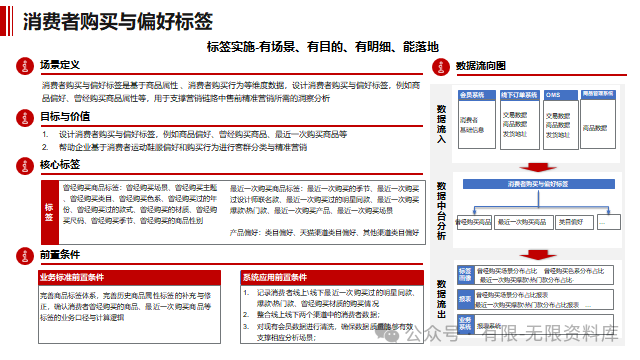Select the subtitle 标签实施-有场景、有目的、有明细、能落地
Screen dimensions: 640x360
click(322, 47)
